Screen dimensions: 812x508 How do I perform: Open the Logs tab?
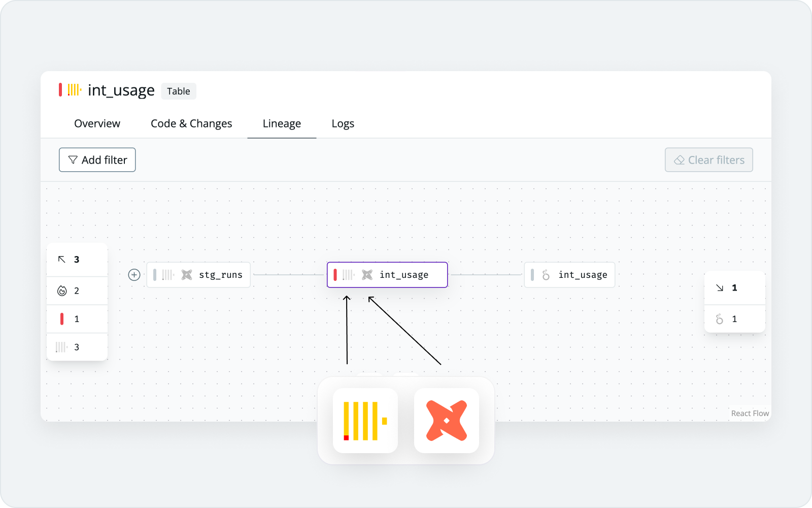[343, 123]
